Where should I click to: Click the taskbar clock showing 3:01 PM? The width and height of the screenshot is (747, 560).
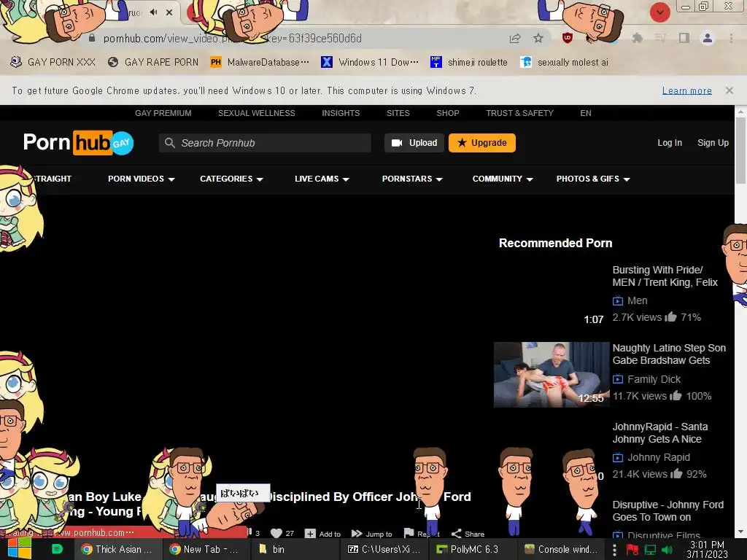[707, 549]
